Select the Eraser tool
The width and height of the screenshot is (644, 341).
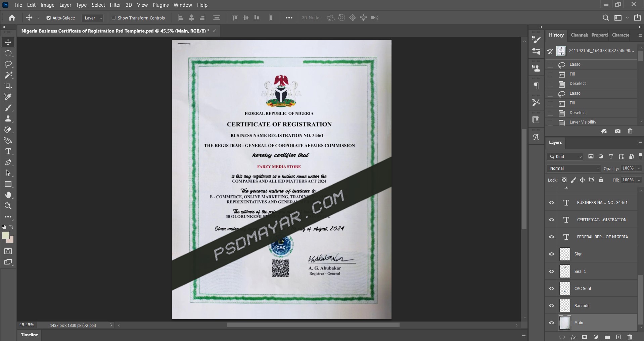tap(8, 130)
